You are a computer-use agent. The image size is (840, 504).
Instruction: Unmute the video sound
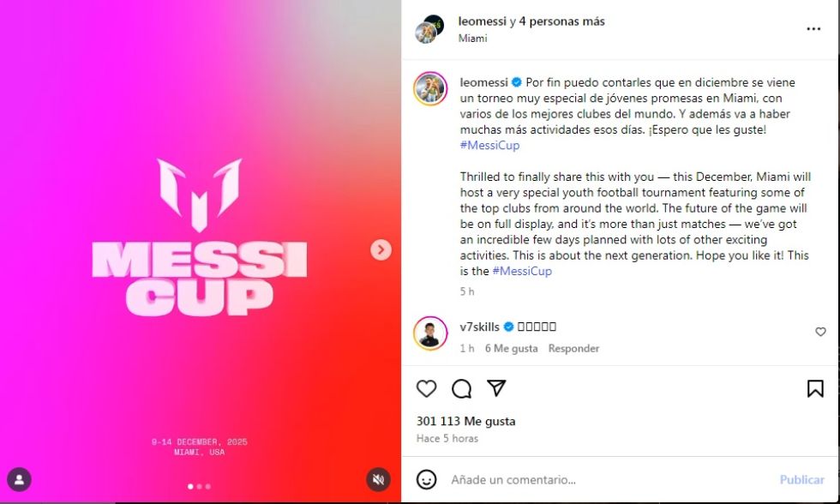(378, 479)
